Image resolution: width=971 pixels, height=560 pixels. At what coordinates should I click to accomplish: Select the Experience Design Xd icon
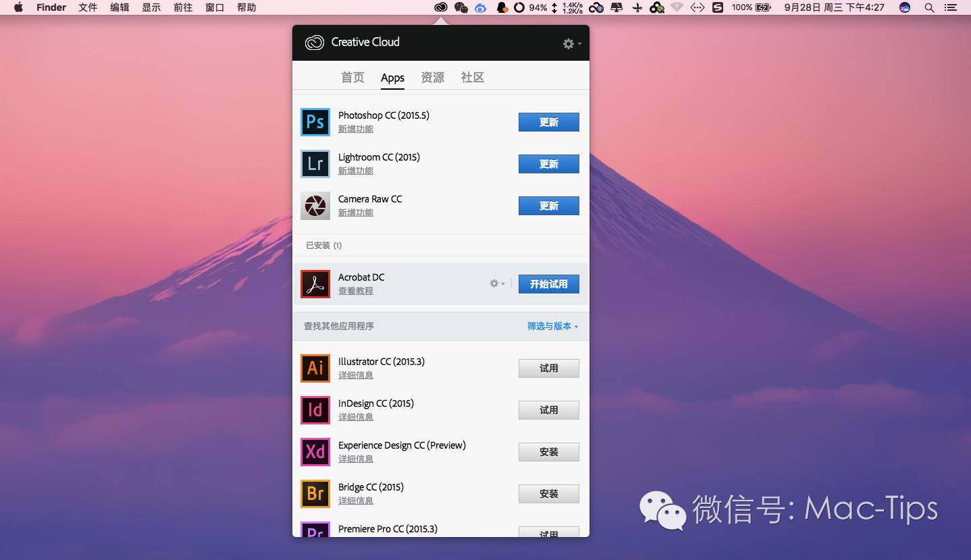[315, 452]
